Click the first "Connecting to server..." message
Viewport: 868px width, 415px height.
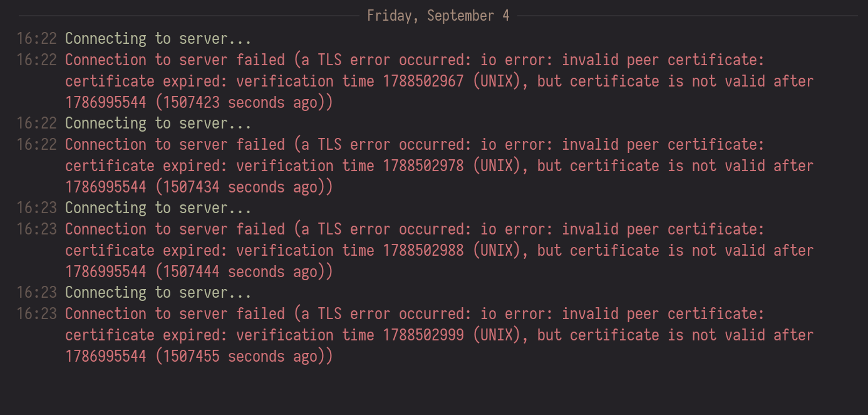coord(158,39)
